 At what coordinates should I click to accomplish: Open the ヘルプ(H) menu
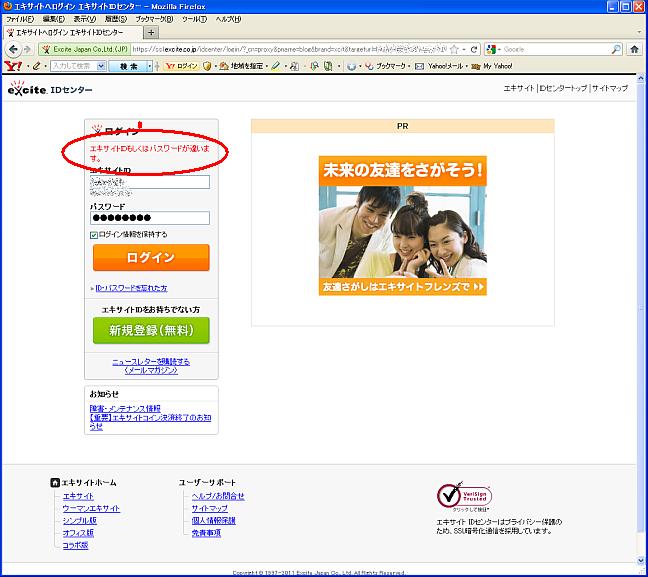tap(228, 19)
